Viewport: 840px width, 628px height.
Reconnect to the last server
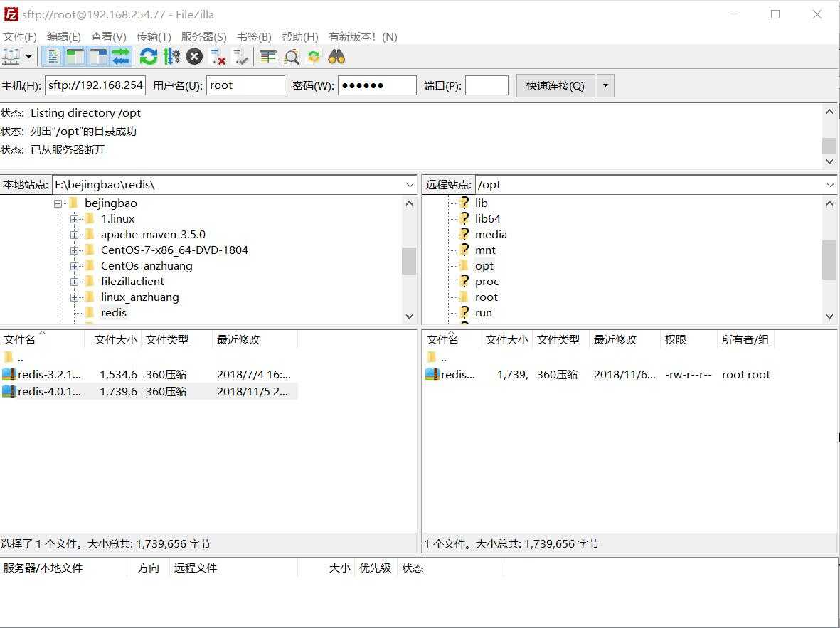click(x=240, y=56)
